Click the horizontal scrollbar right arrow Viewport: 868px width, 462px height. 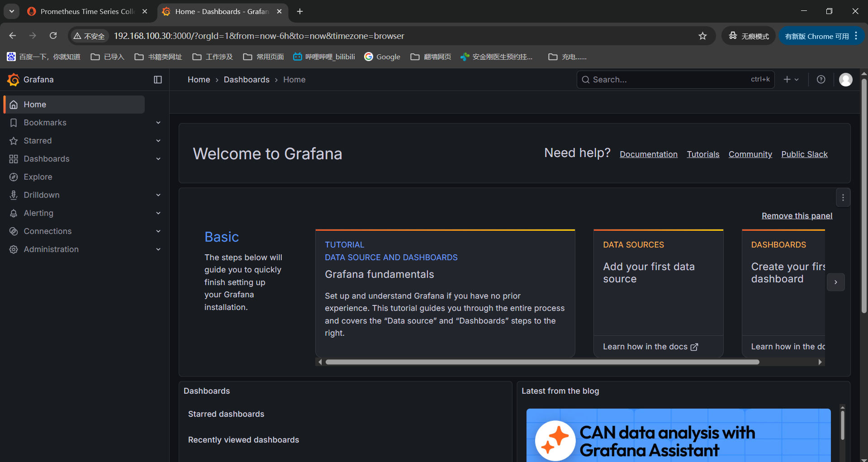pos(820,362)
